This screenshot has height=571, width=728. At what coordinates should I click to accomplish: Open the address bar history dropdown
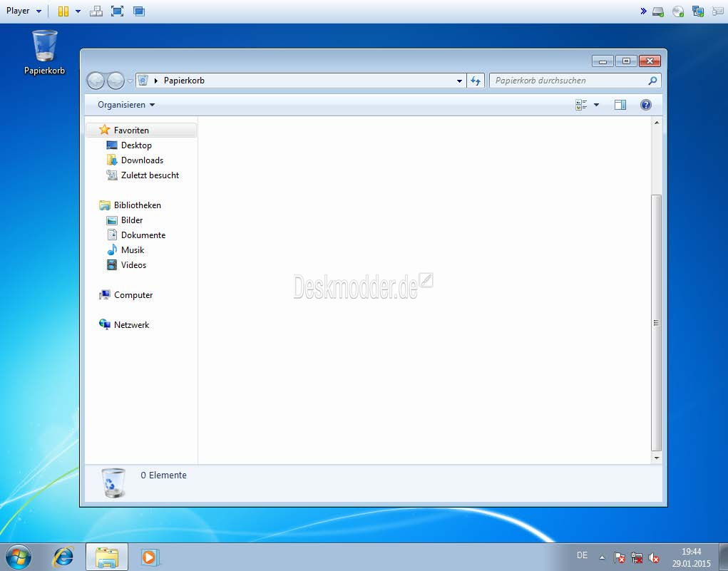459,81
